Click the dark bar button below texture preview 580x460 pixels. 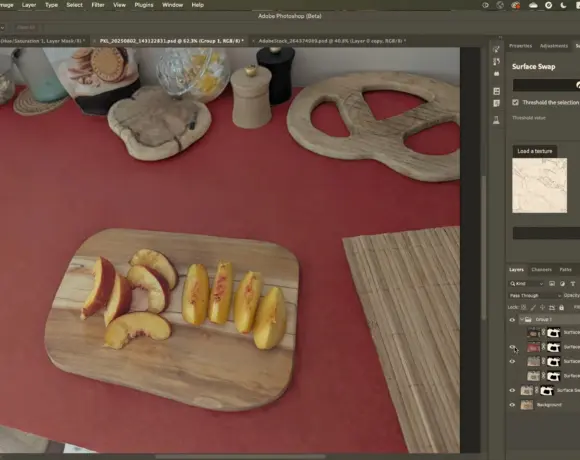(546, 233)
